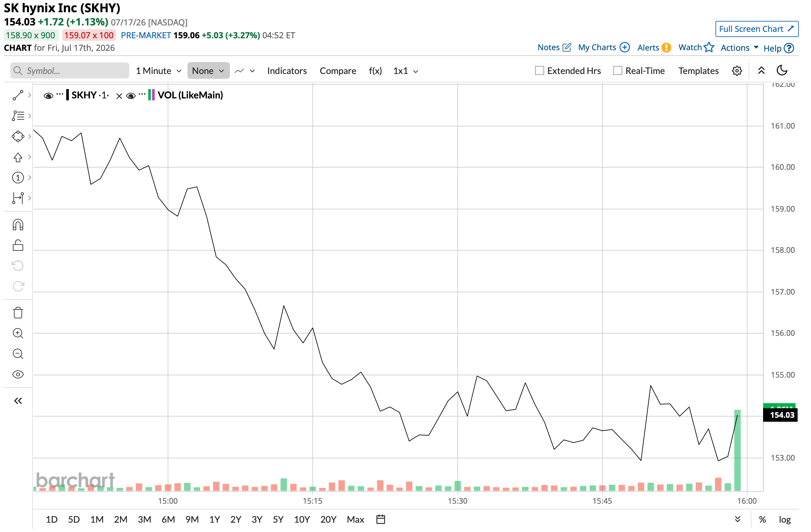Open the 1 Minute interval dropdown
This screenshot has height=532, width=811.
pos(159,71)
